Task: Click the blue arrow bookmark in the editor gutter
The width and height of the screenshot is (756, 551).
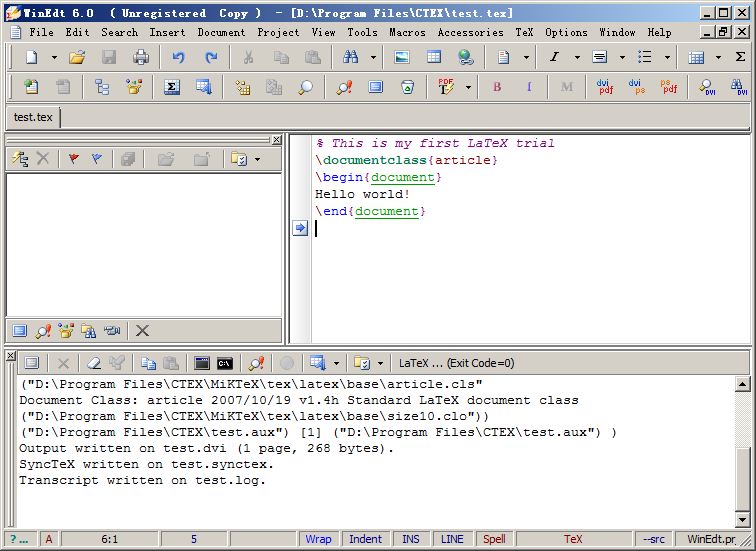Action: (x=300, y=228)
